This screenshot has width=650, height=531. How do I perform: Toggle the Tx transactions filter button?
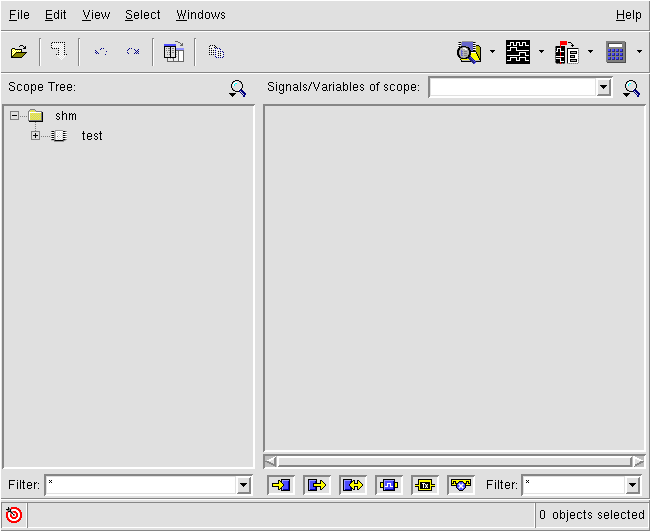[x=425, y=485]
